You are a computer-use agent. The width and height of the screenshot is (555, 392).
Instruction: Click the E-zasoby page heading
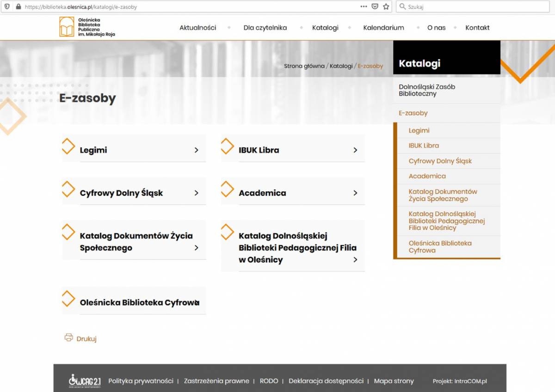tap(87, 98)
